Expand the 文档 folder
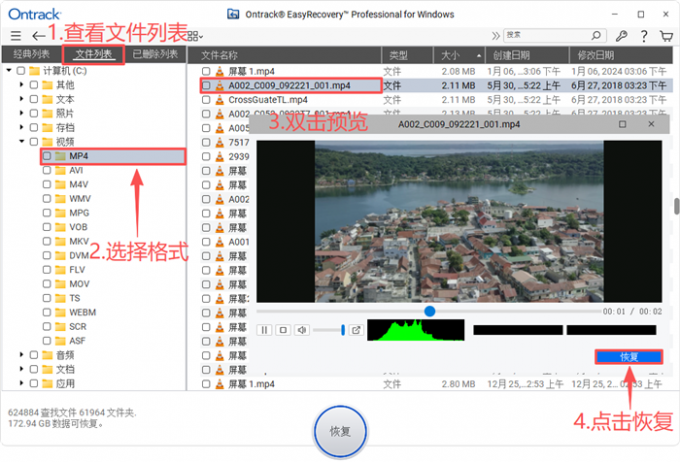The image size is (680, 462). click(21, 369)
